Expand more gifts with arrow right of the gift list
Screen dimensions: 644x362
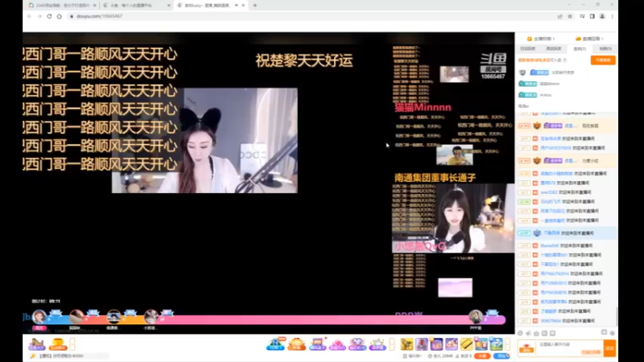pyautogui.click(x=508, y=344)
